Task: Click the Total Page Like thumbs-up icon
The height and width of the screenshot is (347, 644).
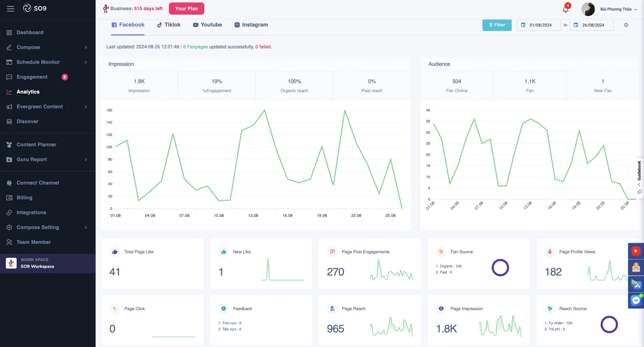Action: tap(115, 252)
